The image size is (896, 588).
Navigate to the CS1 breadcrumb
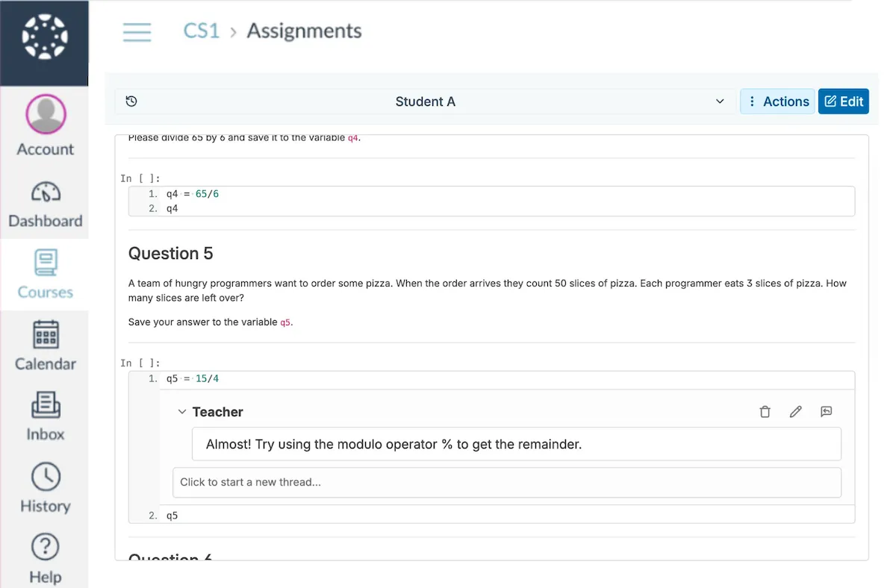(201, 31)
